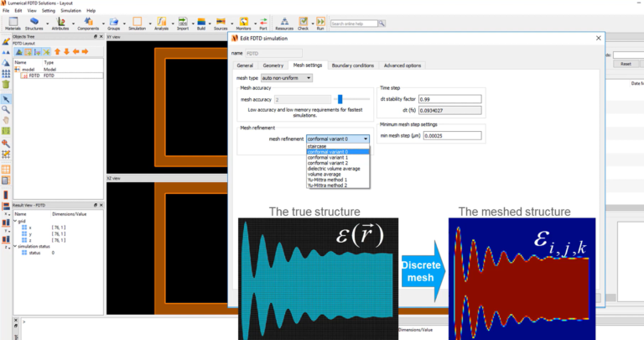Click the orange left arrow in Objects Tree

click(x=76, y=52)
